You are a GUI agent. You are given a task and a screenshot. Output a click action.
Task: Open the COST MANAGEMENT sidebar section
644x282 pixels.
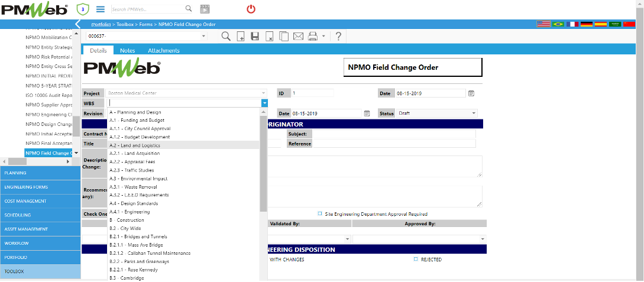coord(40,201)
